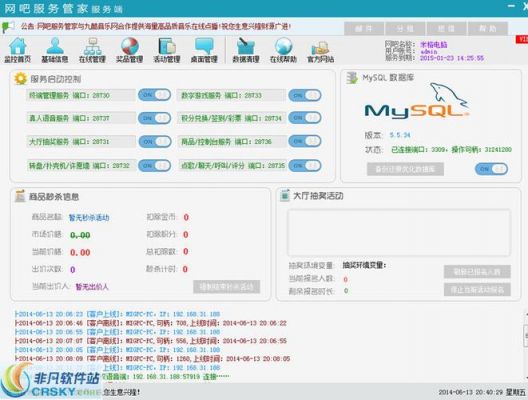Open the 在线管理 network icon
The width and height of the screenshot is (528, 400).
point(92,50)
